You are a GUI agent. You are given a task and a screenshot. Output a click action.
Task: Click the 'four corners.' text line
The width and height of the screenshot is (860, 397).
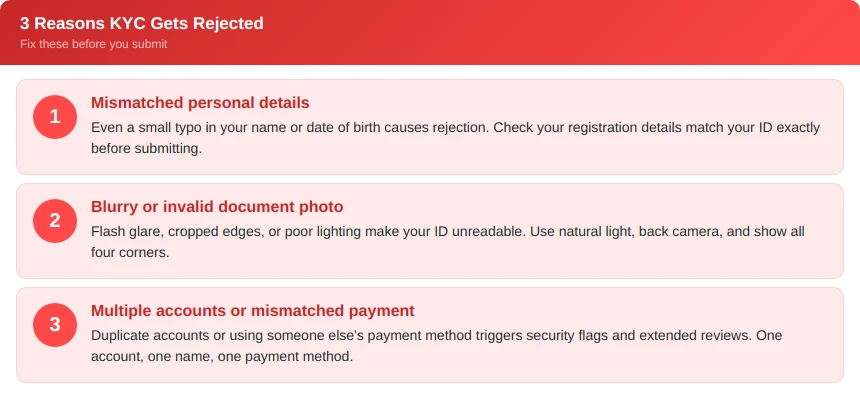(x=130, y=253)
